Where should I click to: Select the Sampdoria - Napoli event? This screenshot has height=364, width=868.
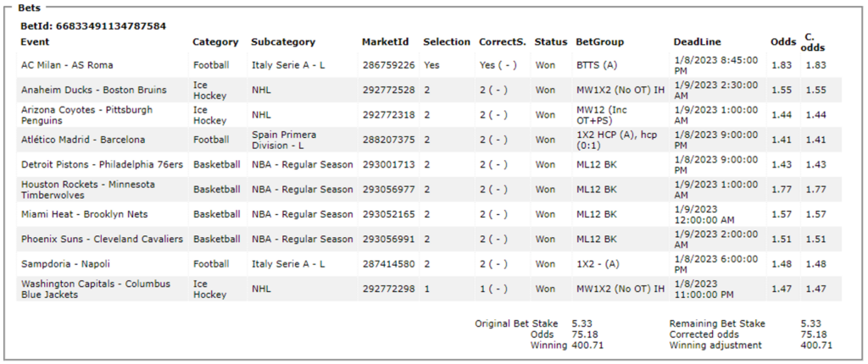[61, 264]
